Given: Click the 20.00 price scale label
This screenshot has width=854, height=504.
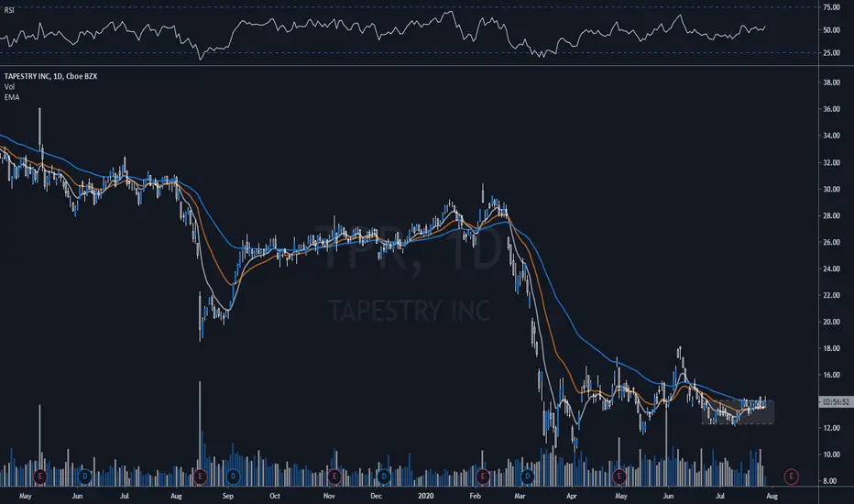Looking at the screenshot, I should (831, 322).
